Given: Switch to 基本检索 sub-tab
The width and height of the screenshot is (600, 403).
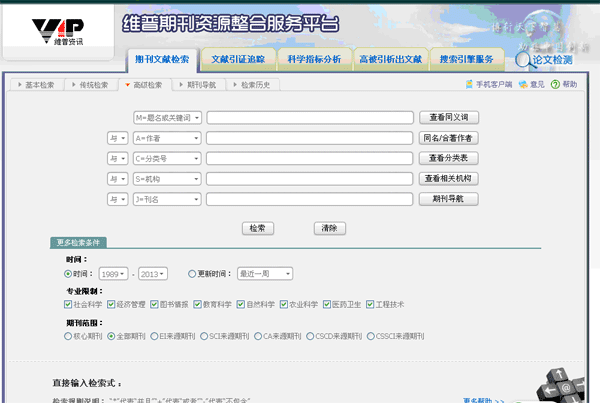Looking at the screenshot, I should tap(36, 85).
